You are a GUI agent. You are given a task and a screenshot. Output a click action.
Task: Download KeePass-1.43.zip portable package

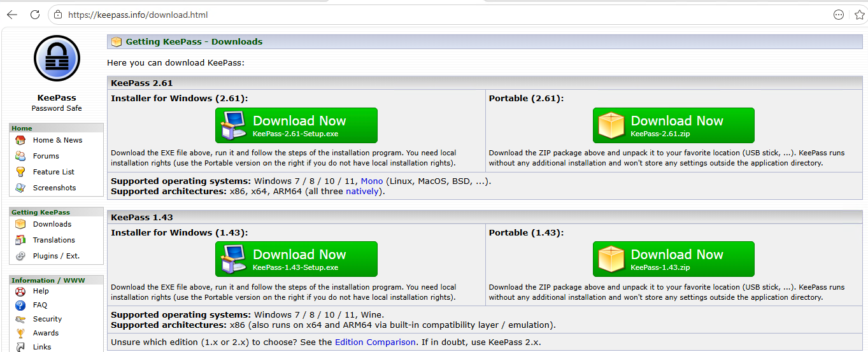click(x=674, y=259)
